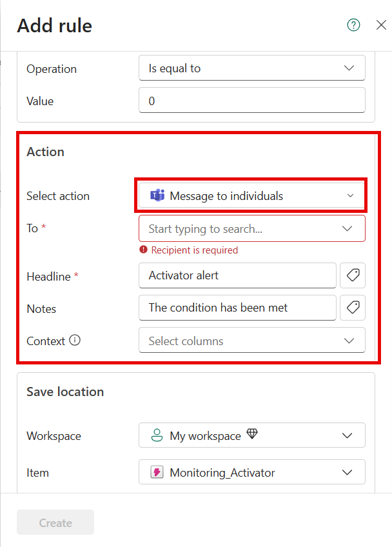
Task: Close the Add rule panel
Action: (x=381, y=25)
